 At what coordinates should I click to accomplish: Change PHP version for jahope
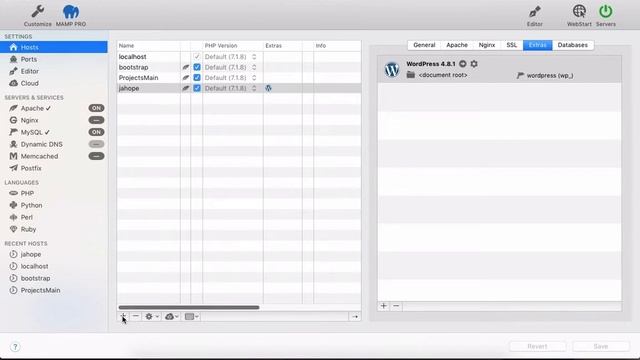[x=231, y=88]
